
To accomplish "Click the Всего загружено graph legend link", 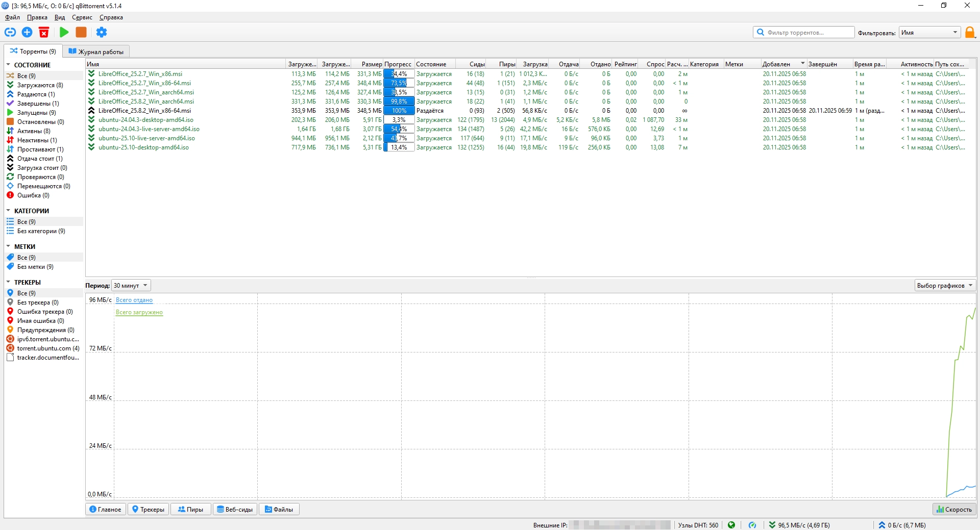I will pyautogui.click(x=139, y=312).
